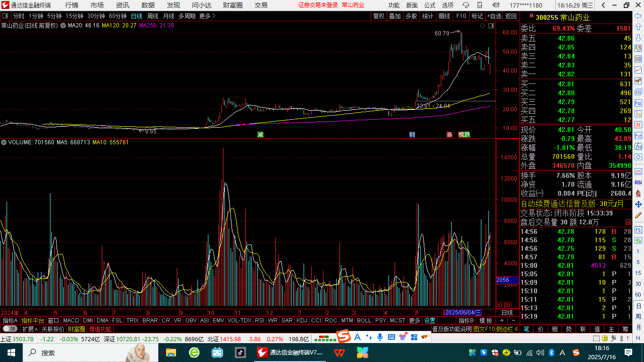
Task: Open the trend line chart sidebar icon
Action: (638, 70)
